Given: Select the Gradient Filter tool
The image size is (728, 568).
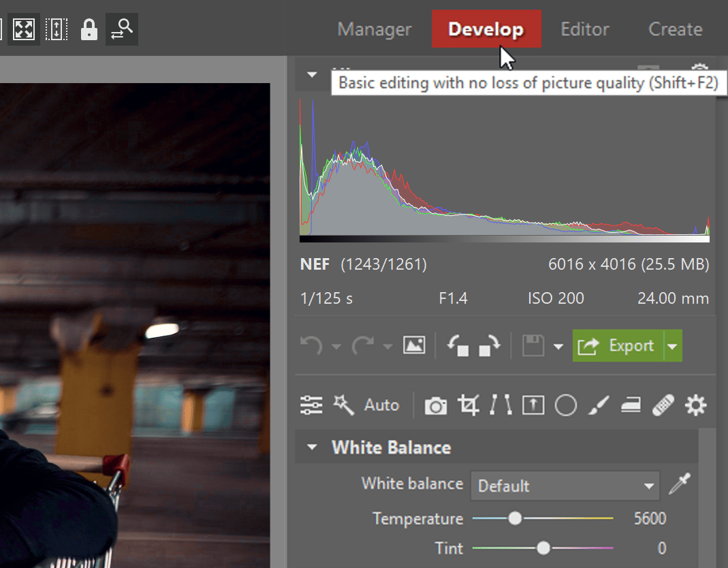Looking at the screenshot, I should pyautogui.click(x=533, y=405).
